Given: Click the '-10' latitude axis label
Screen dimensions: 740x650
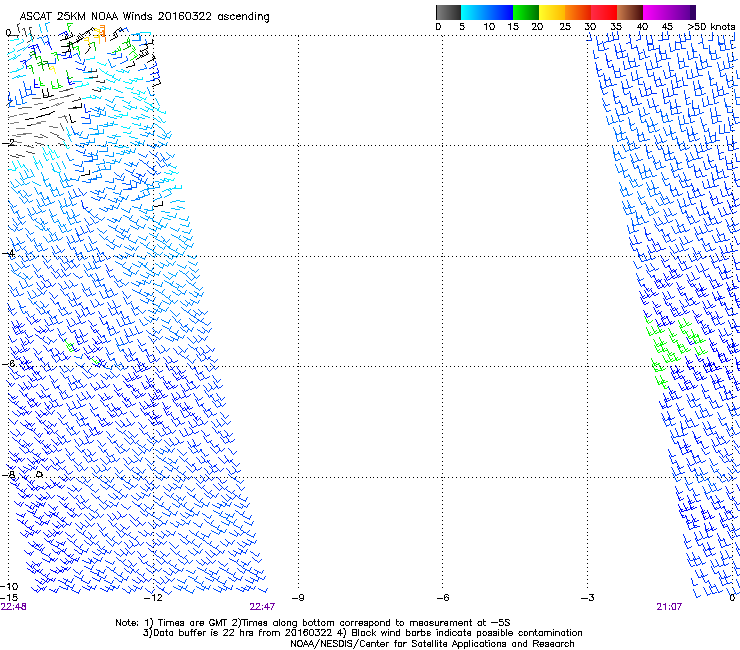Looking at the screenshot, I should pyautogui.click(x=9, y=586).
